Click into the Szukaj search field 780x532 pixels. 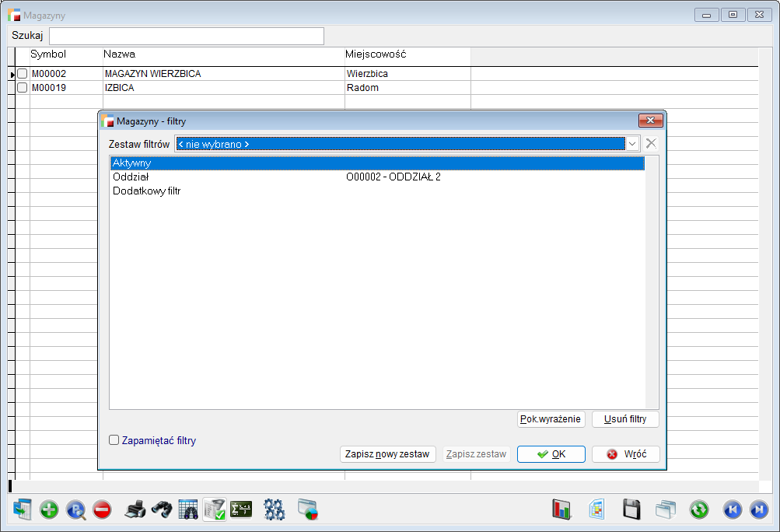(187, 36)
